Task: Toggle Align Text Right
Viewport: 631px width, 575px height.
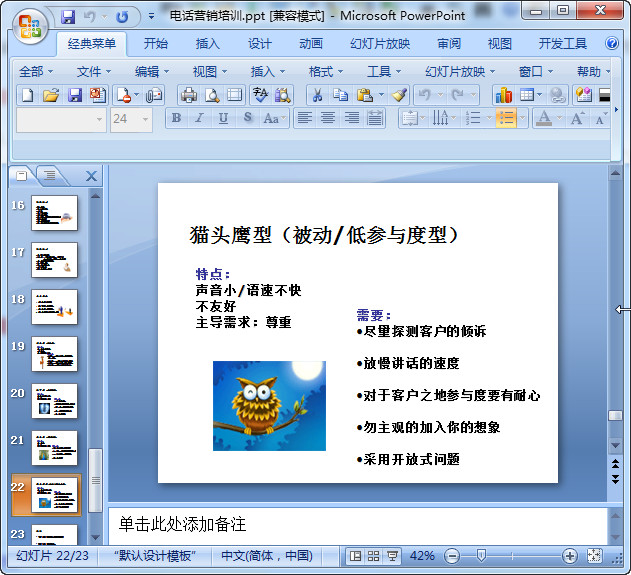Action: pyautogui.click(x=352, y=118)
